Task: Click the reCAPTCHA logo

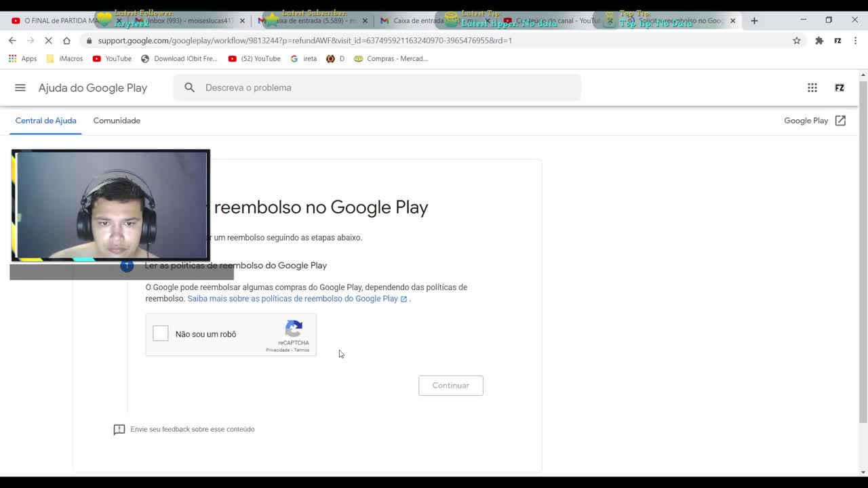Action: pyautogui.click(x=294, y=329)
